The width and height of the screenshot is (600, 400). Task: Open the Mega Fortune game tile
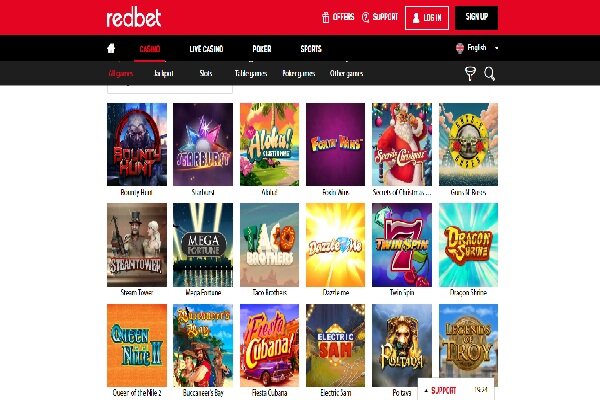203,245
